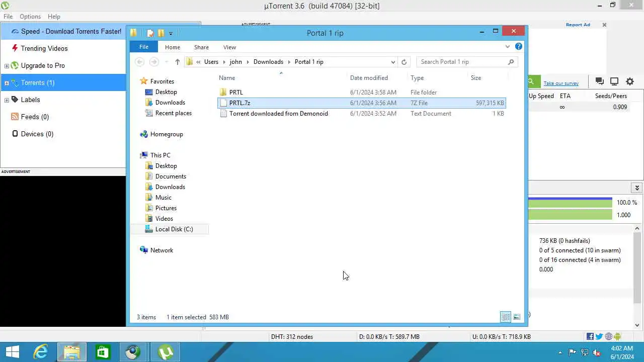Select Local Disk (C:) in the navigation pane

[x=174, y=229]
